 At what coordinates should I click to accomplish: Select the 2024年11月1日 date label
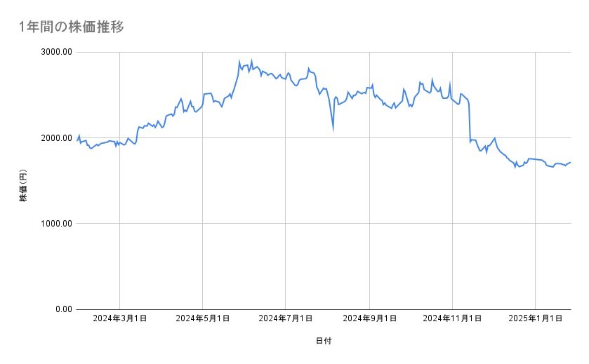point(452,319)
